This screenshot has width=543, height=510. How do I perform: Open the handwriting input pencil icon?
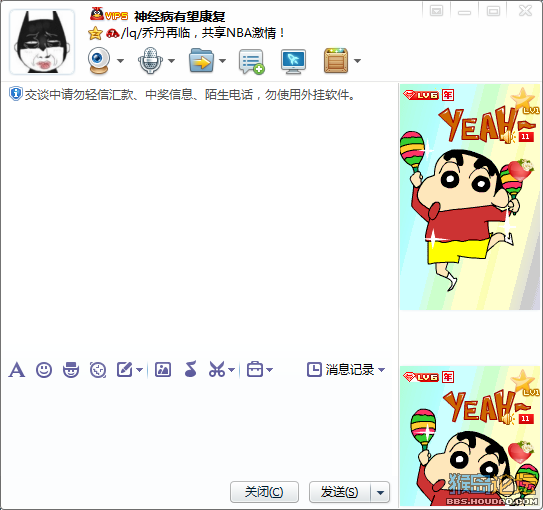coord(125,369)
